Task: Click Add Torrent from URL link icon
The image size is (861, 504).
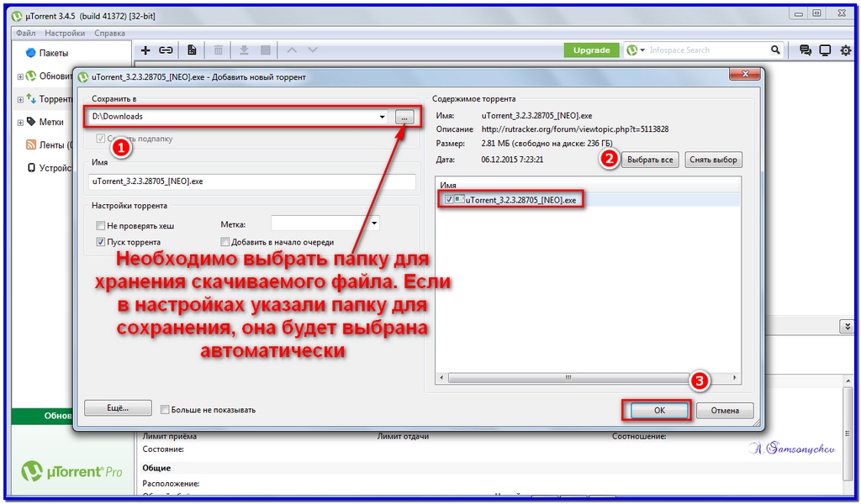Action: [166, 50]
